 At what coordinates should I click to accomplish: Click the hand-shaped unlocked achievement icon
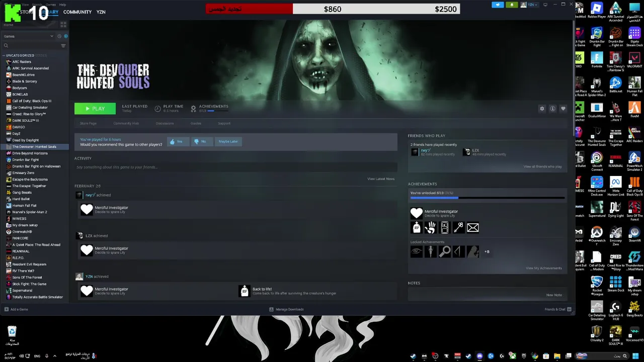430,228
